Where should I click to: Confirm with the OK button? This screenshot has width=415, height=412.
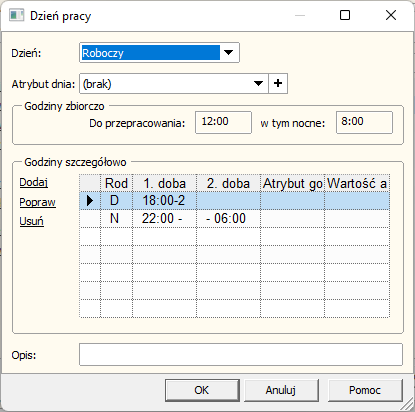pyautogui.click(x=202, y=390)
